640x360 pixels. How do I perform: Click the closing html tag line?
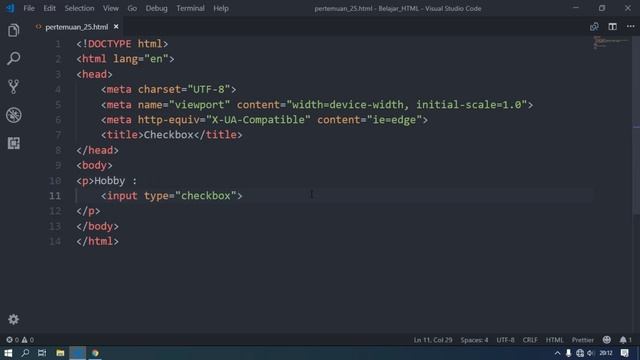pyautogui.click(x=97, y=242)
